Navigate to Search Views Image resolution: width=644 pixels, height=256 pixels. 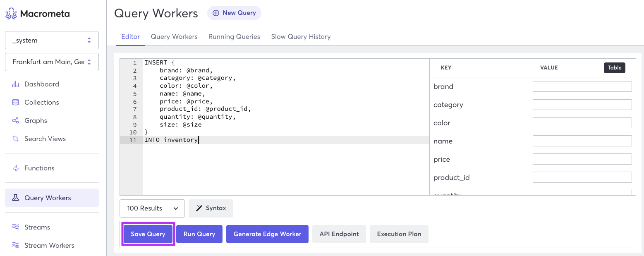point(44,139)
